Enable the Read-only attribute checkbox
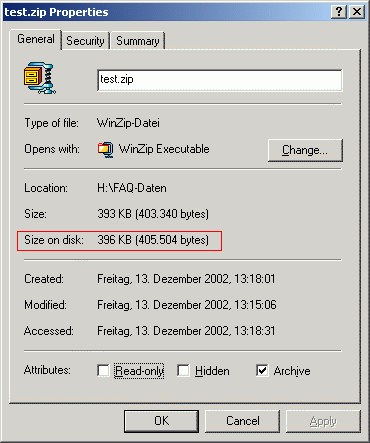This screenshot has height=443, width=370. [103, 370]
